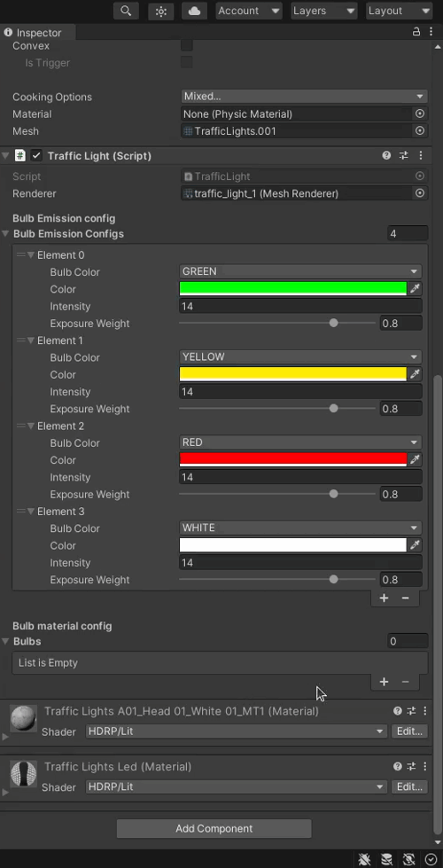Click the TrafficLights.001 mesh field
This screenshot has height=868, width=443.
298,130
